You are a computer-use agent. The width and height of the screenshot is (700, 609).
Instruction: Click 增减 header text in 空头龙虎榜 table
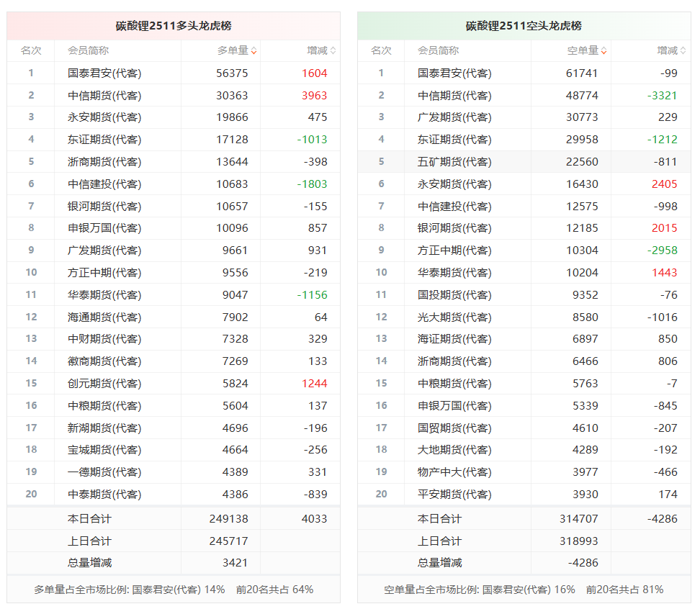pyautogui.click(x=667, y=51)
